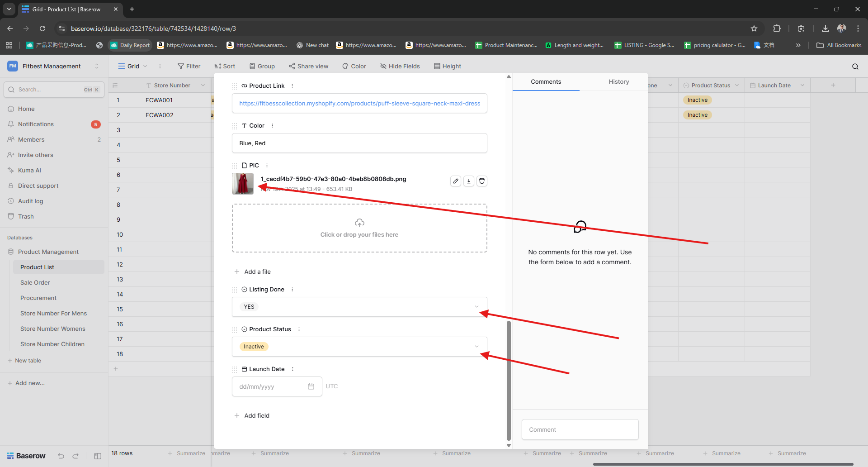Open the Color field options menu
This screenshot has height=467, width=868.
tap(272, 126)
